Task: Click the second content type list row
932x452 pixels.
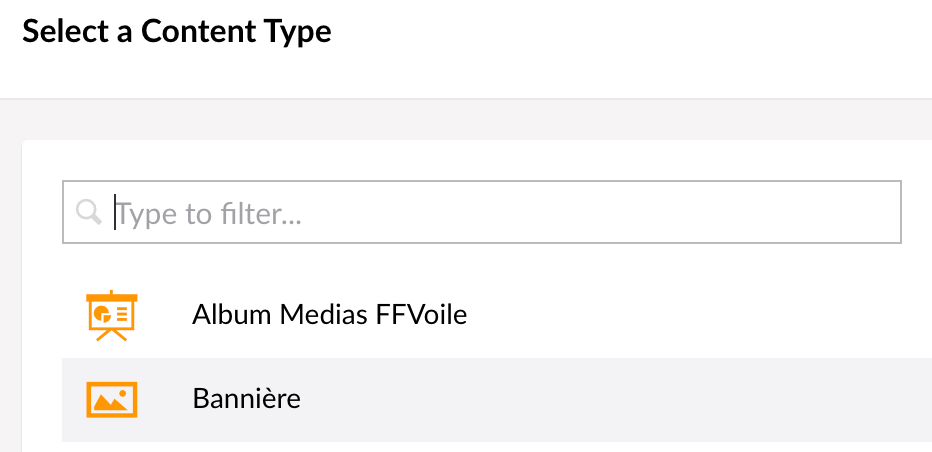Action: coord(497,400)
